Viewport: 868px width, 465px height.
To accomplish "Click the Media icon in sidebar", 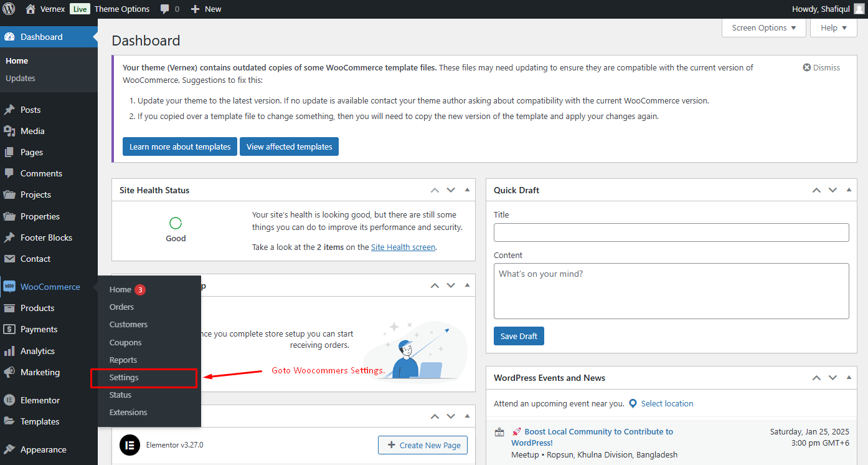I will point(9,131).
